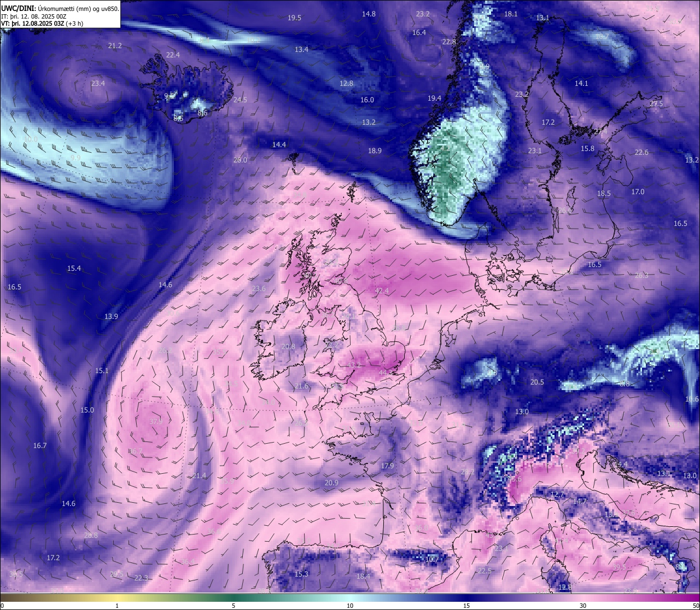The width and height of the screenshot is (700, 610).
Task: Click the 42.4 value over the North Sea
Action: click(382, 292)
